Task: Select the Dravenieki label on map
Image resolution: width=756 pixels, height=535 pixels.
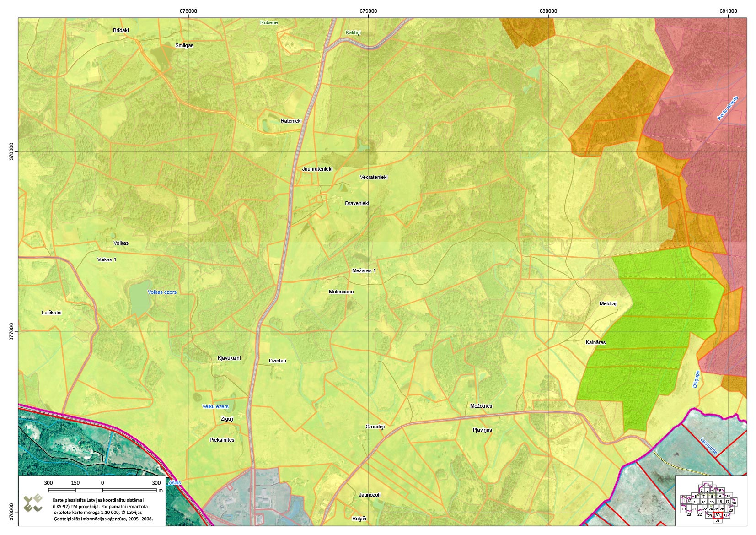Action: tap(357, 203)
